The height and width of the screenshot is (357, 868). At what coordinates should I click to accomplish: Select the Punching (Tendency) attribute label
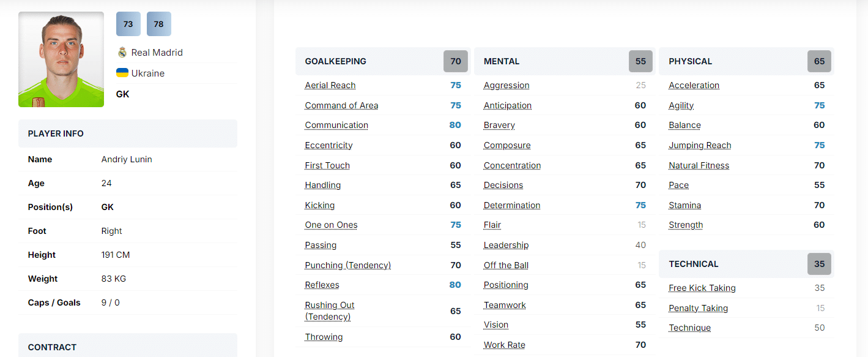[x=347, y=265]
